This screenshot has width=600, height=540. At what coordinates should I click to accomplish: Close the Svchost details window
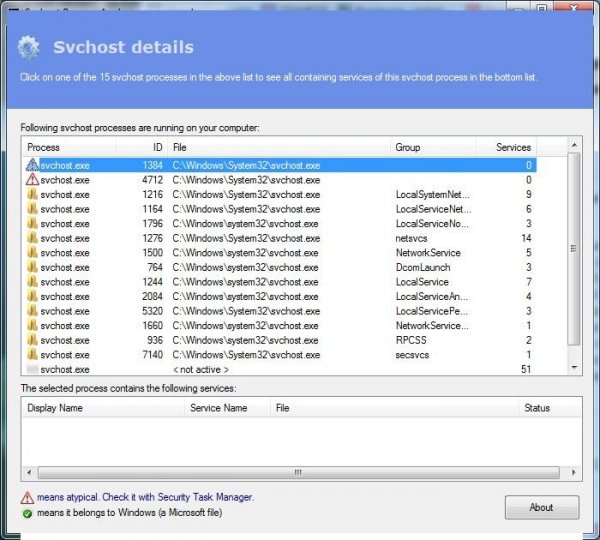click(573, 6)
